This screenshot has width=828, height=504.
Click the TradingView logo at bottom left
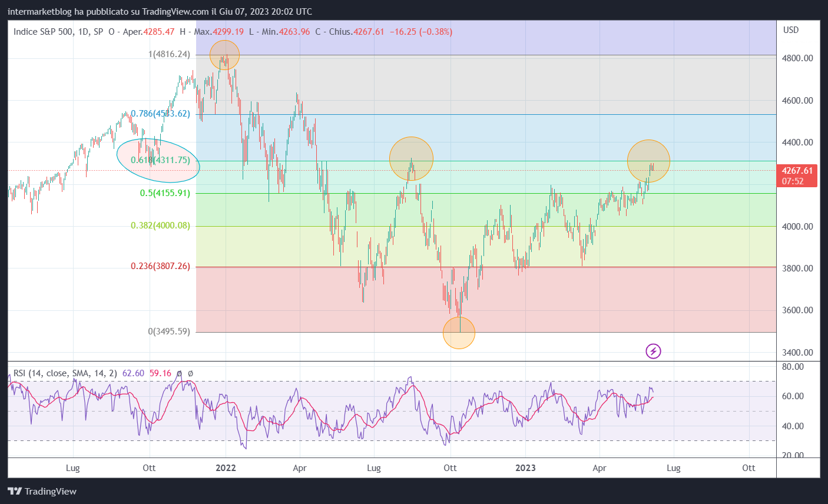(x=42, y=491)
